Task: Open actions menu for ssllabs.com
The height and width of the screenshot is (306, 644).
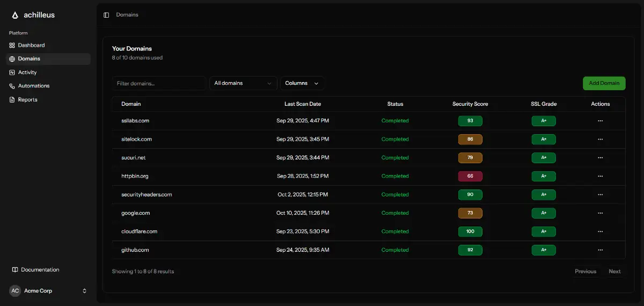Action: 600,121
